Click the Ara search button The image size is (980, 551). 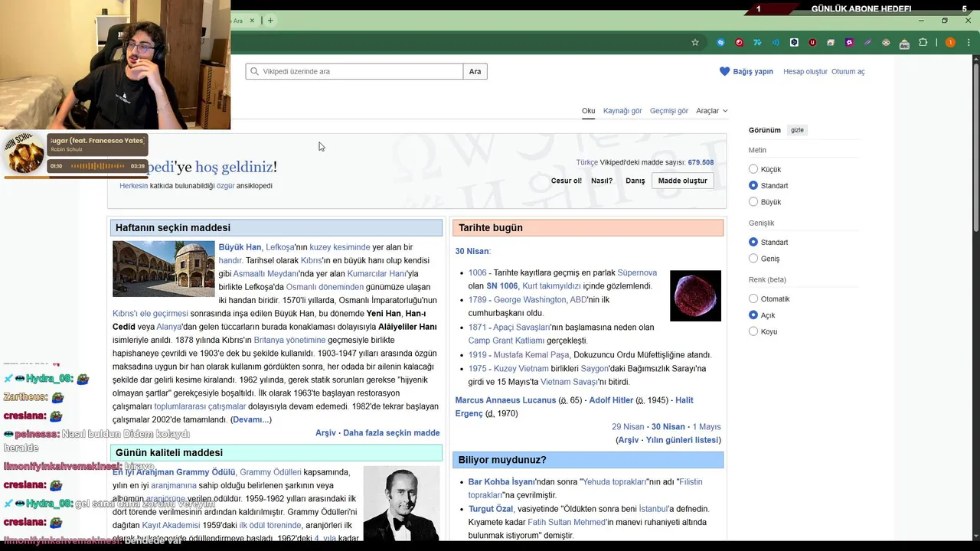pos(475,71)
